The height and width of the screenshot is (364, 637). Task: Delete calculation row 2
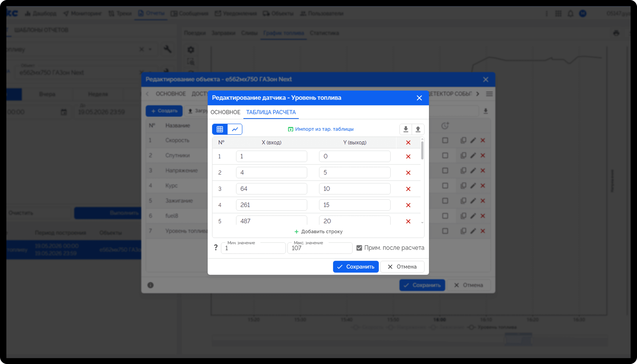pyautogui.click(x=408, y=173)
